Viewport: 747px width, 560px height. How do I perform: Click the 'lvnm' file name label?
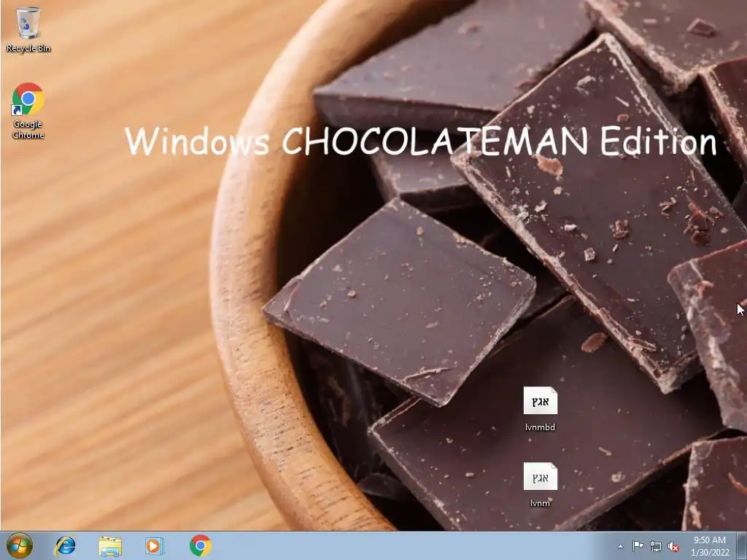541,503
